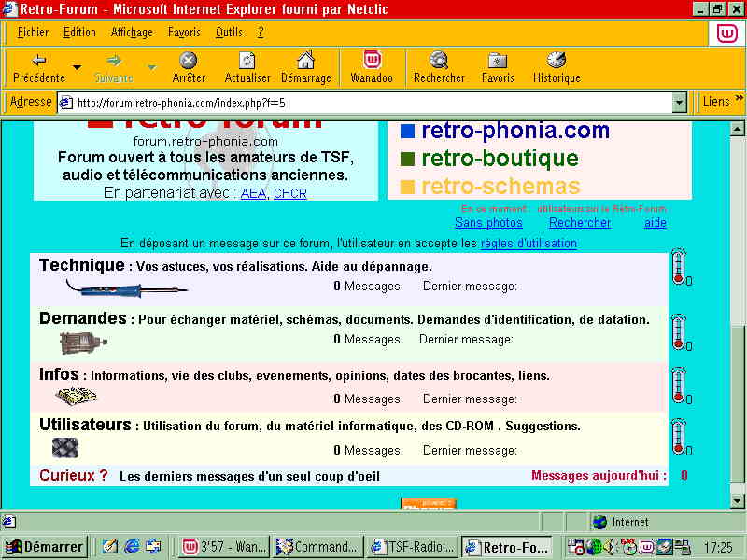This screenshot has width=747, height=560.
Task: Open the Outils menu
Action: [229, 33]
